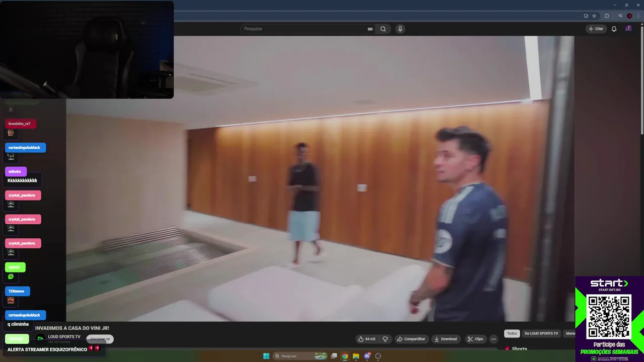Open OBS Studio from the taskbar
This screenshot has width=644, height=362.
[x=378, y=356]
